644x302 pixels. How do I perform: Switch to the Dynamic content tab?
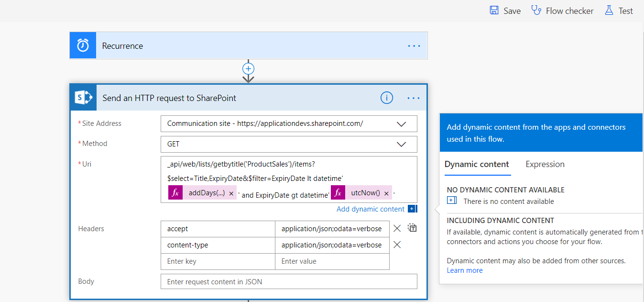click(x=477, y=164)
